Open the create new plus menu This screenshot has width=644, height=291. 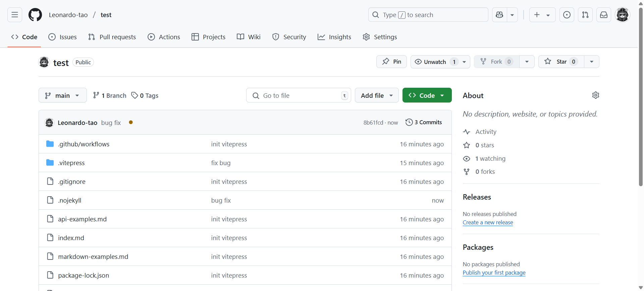(542, 15)
